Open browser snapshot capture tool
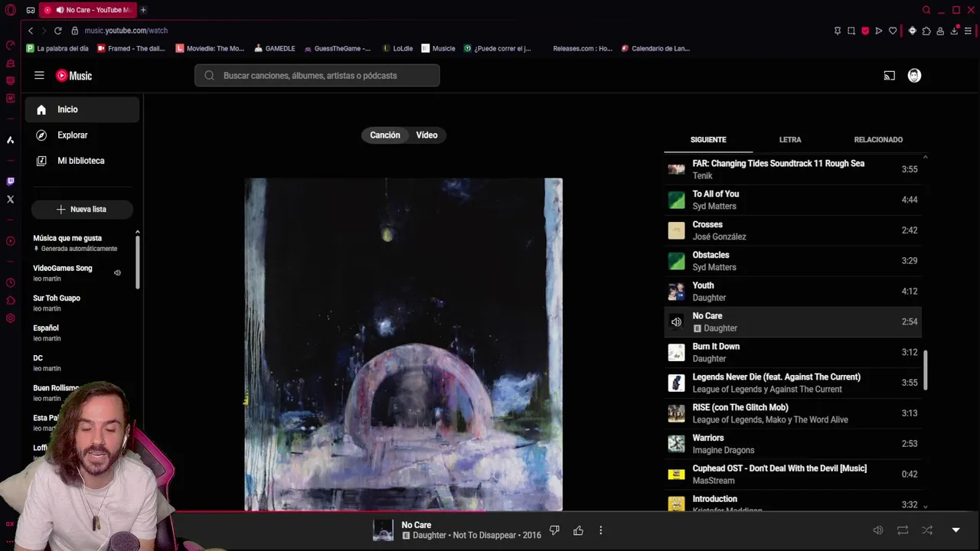 pos(851,31)
